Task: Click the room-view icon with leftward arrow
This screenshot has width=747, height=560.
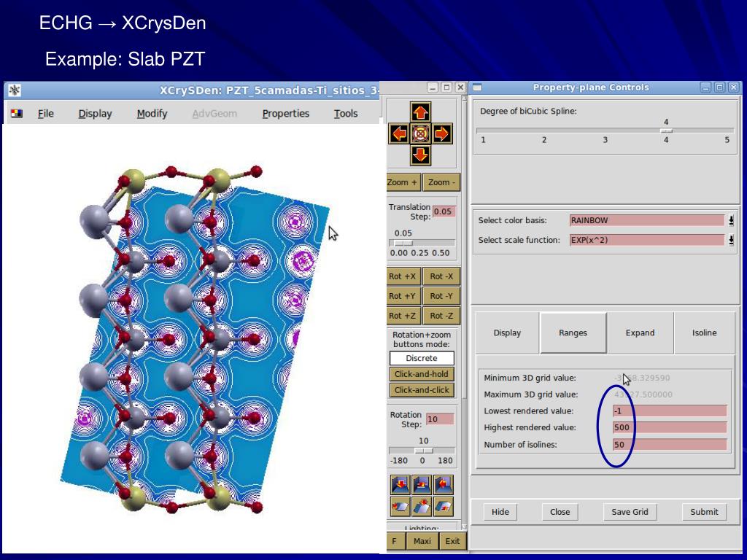Action: coord(444,485)
